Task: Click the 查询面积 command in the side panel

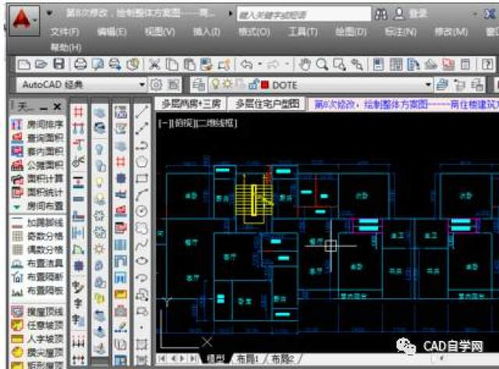Action: pos(38,138)
